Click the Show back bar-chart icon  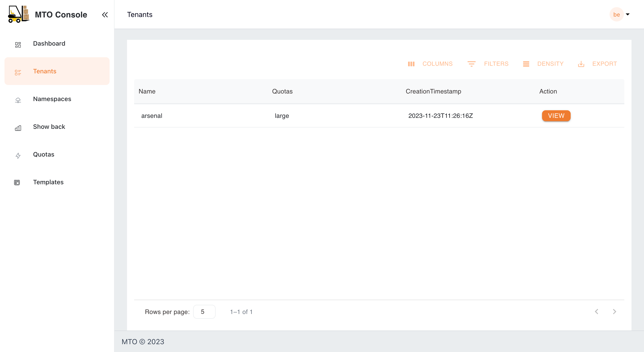(18, 128)
